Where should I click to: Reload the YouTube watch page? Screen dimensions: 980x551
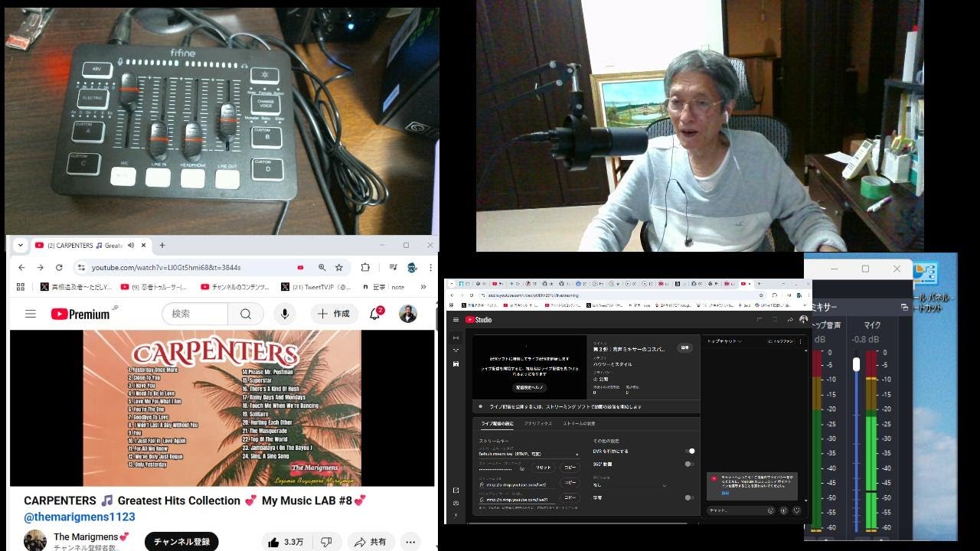pos(59,268)
